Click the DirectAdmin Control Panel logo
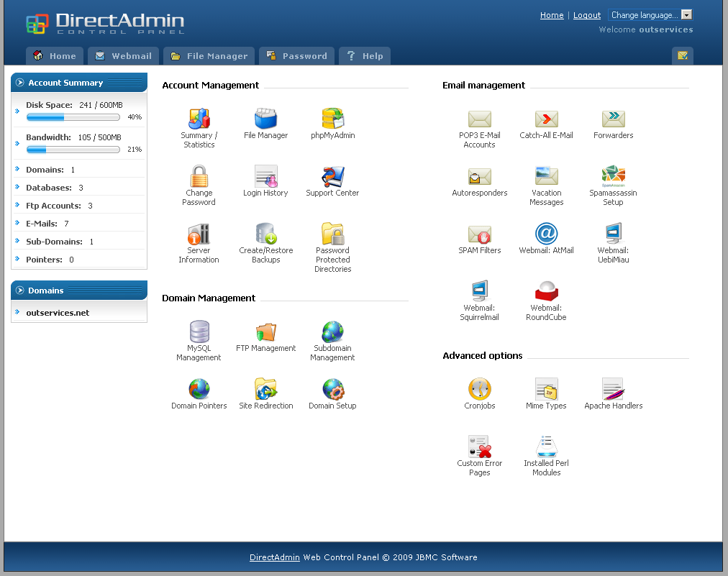Screen dimensions: 728x576 pyautogui.click(x=106, y=23)
